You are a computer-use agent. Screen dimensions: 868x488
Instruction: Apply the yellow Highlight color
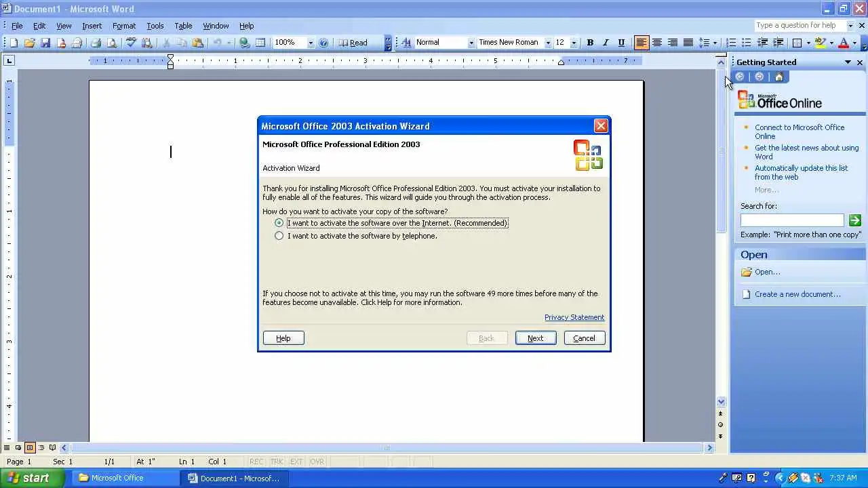pyautogui.click(x=821, y=43)
